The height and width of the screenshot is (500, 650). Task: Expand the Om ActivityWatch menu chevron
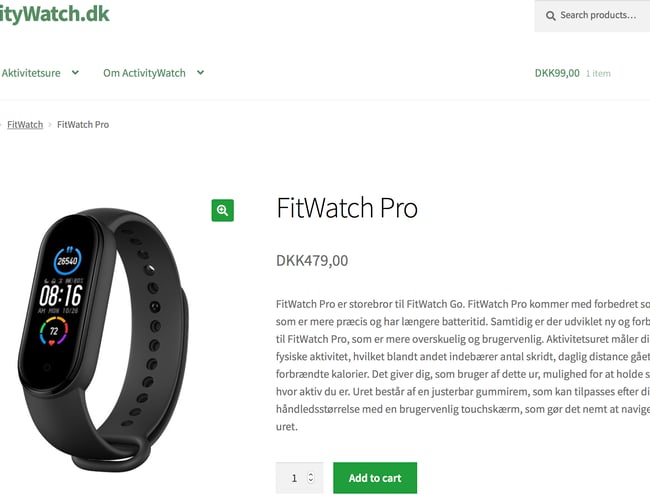[200, 73]
